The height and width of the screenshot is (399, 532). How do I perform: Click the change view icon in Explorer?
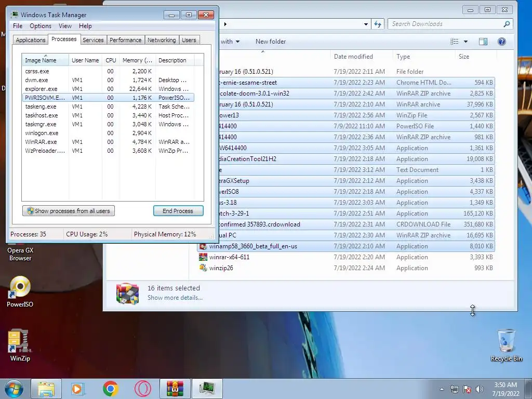pos(454,42)
